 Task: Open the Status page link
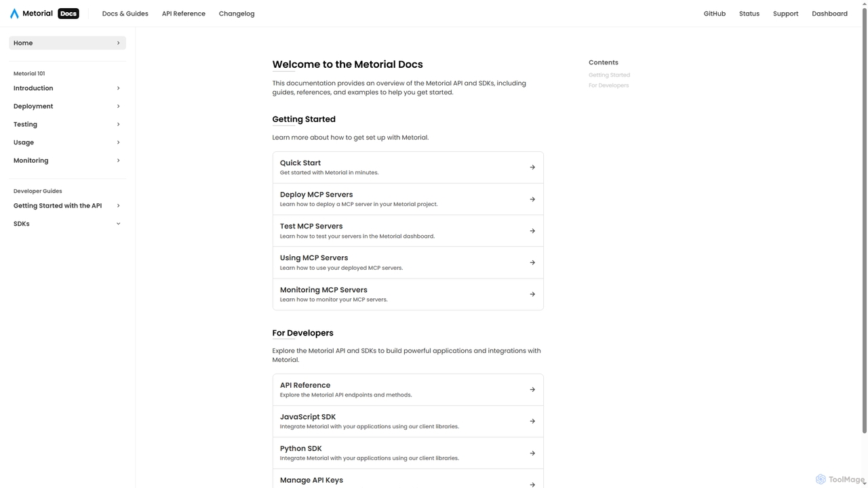[749, 14]
